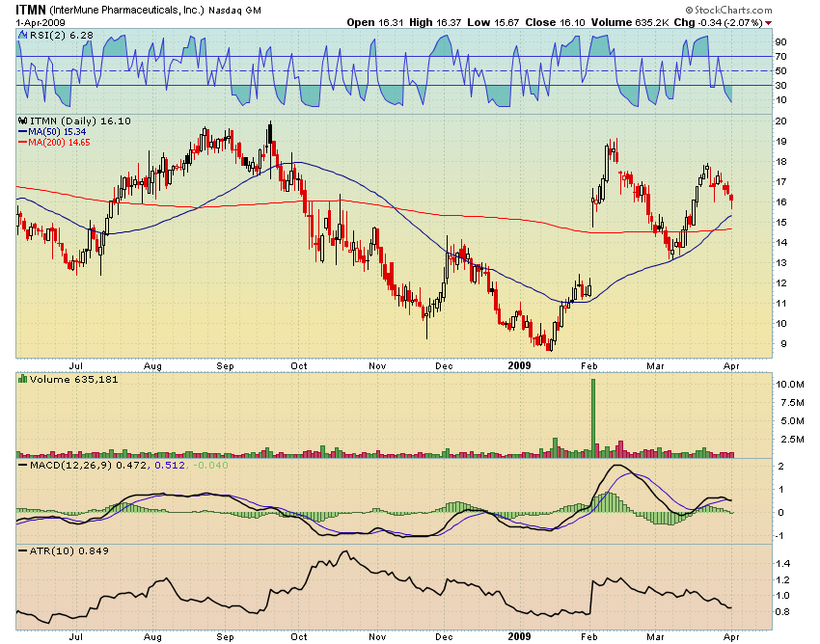The image size is (820, 644).
Task: Click the Volume 635,181 panel label
Action: (73, 379)
